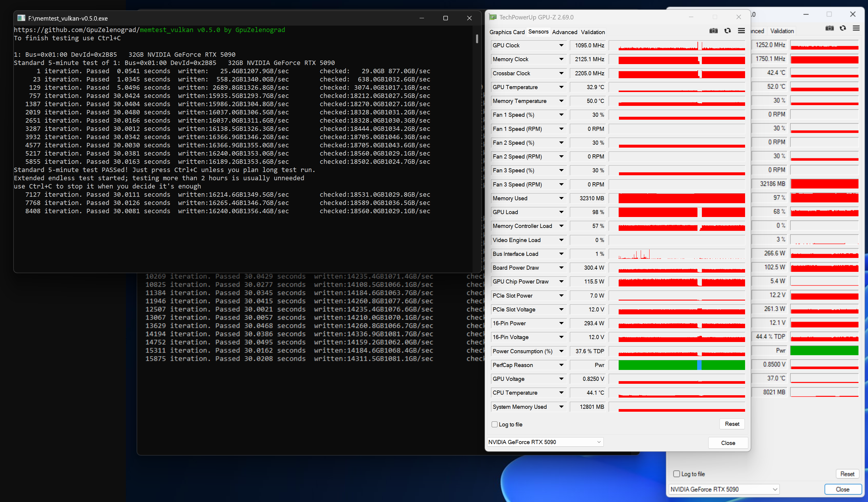Click the memtest_vulkan console window icon
The width and height of the screenshot is (868, 502).
click(x=21, y=18)
